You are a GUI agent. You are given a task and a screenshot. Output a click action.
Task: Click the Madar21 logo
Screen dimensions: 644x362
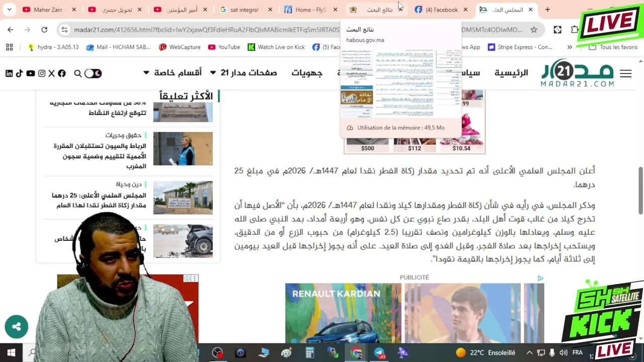(577, 73)
